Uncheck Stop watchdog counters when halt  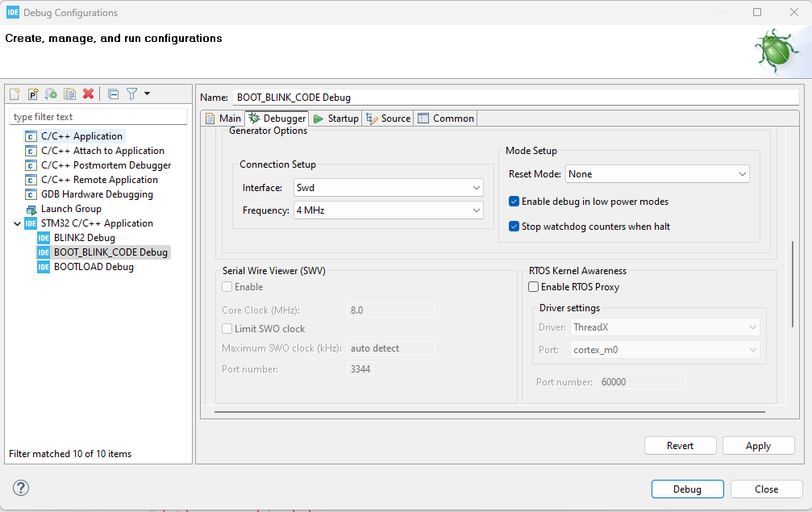click(514, 227)
